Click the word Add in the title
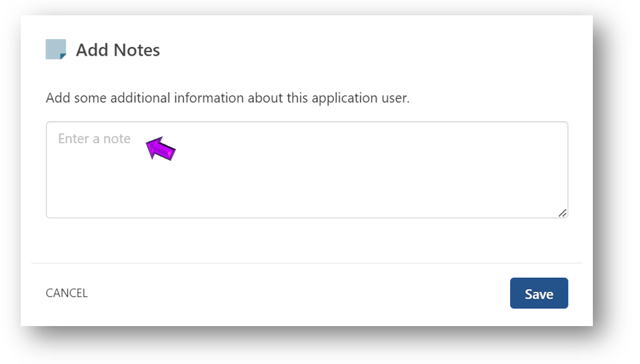 point(92,50)
